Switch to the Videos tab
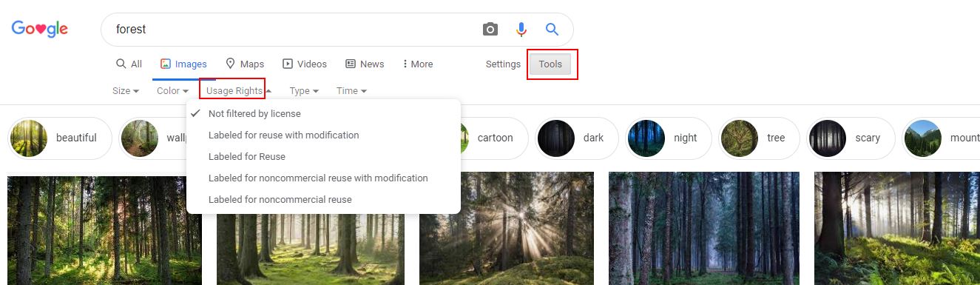This screenshot has height=285, width=980. (305, 64)
